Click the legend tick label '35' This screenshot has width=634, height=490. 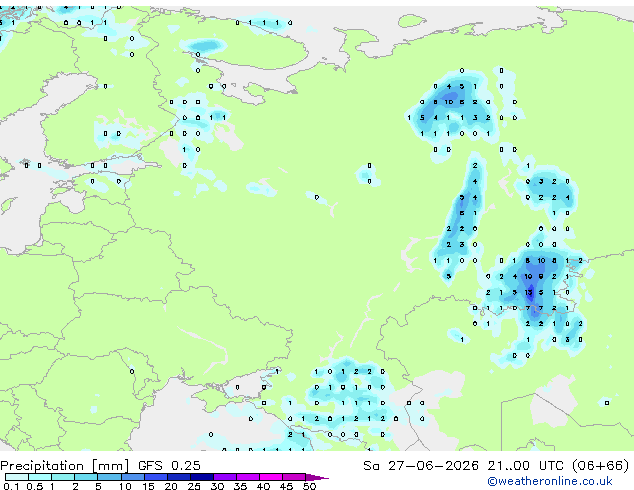pos(240,486)
